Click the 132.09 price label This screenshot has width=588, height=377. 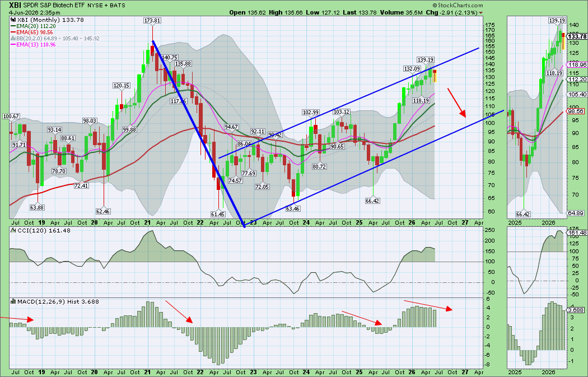pyautogui.click(x=412, y=69)
